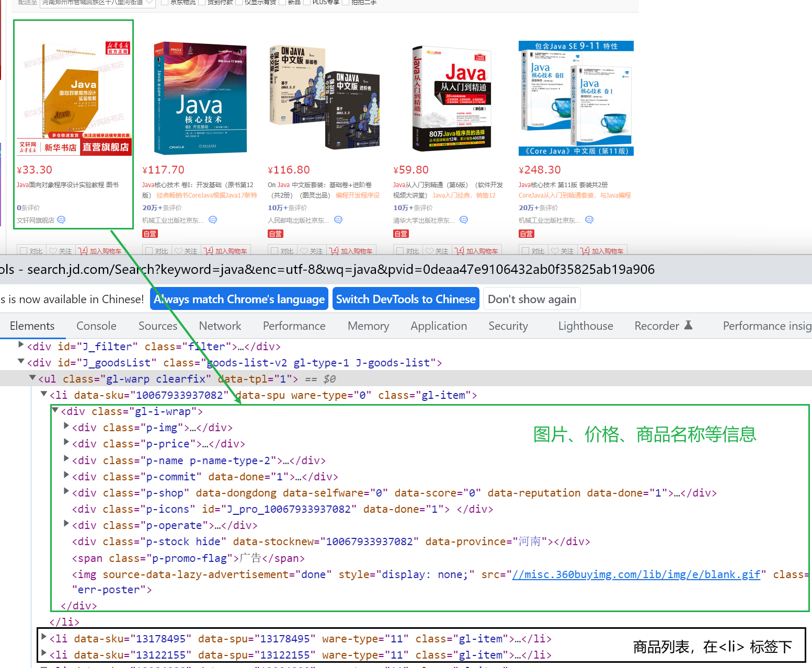Click Switch DevTools to Chinese button

tap(406, 299)
